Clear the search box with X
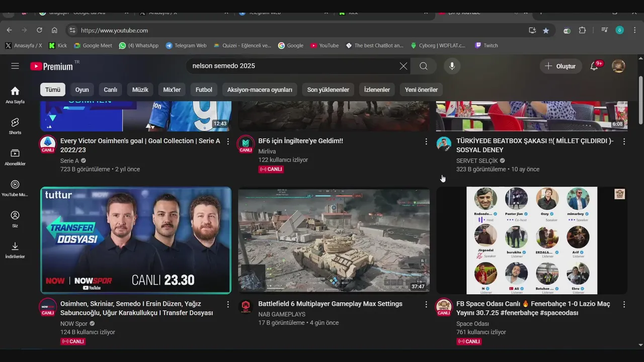The height and width of the screenshot is (362, 644). click(x=404, y=66)
